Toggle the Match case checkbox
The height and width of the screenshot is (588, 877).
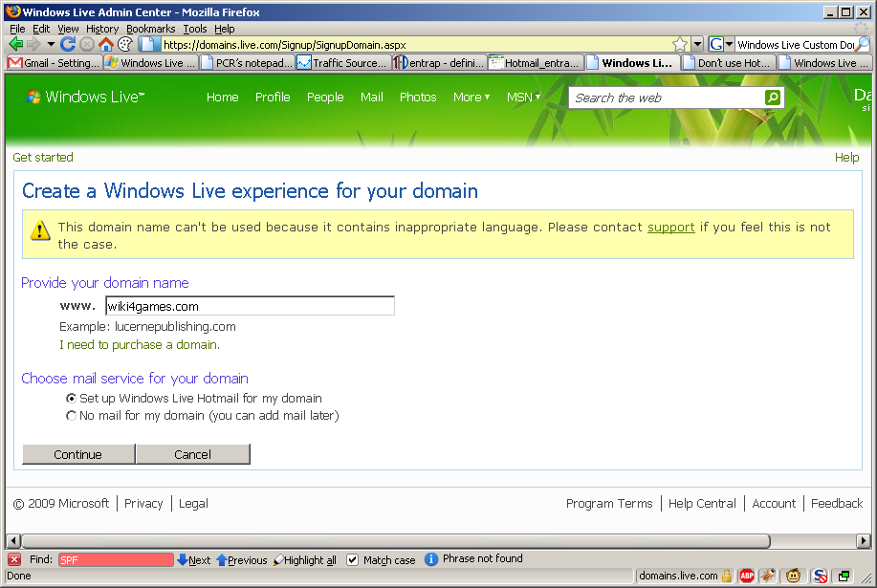(352, 560)
